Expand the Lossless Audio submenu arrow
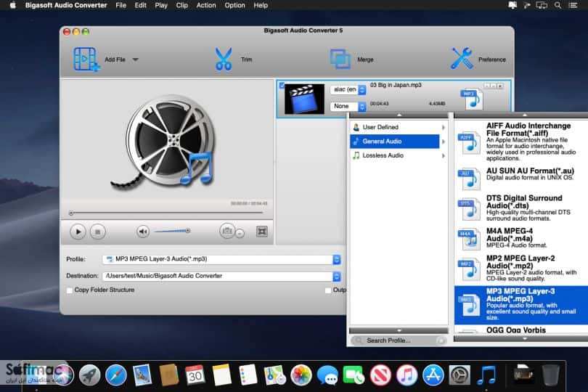 [444, 155]
